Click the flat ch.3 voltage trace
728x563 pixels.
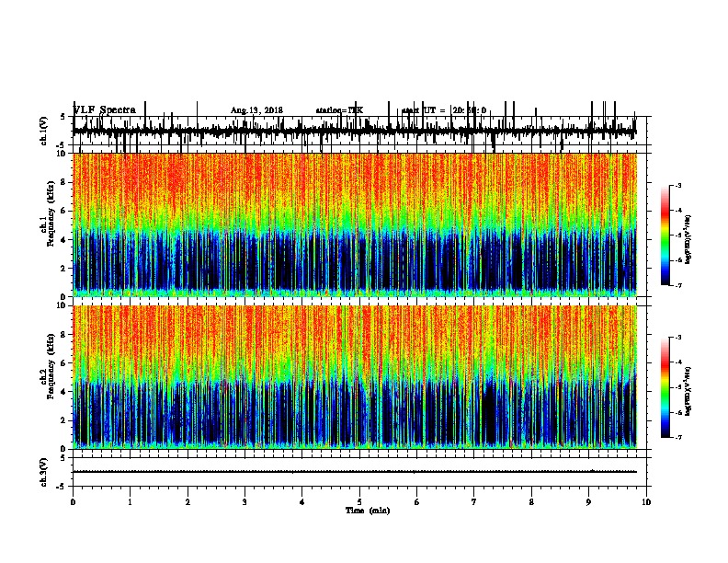click(355, 472)
